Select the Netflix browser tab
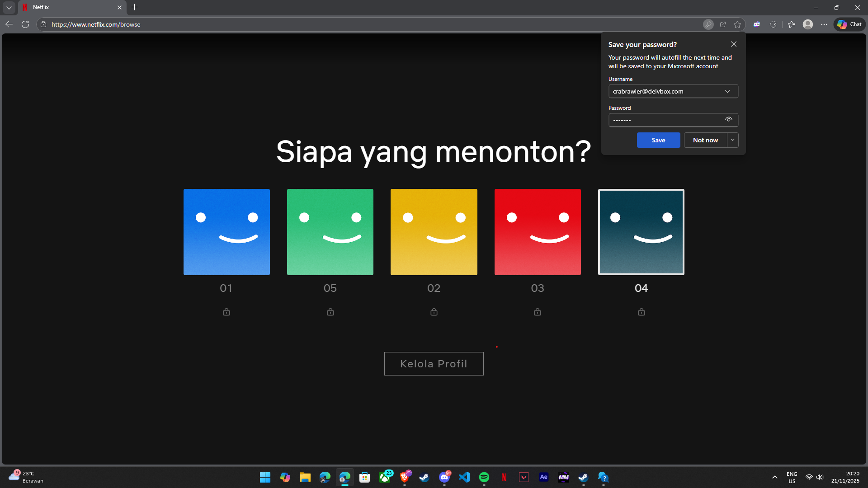 point(68,7)
